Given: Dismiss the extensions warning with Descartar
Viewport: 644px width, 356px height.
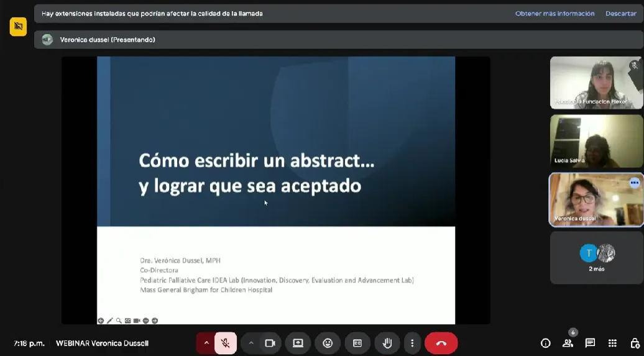Looking at the screenshot, I should tap(621, 14).
